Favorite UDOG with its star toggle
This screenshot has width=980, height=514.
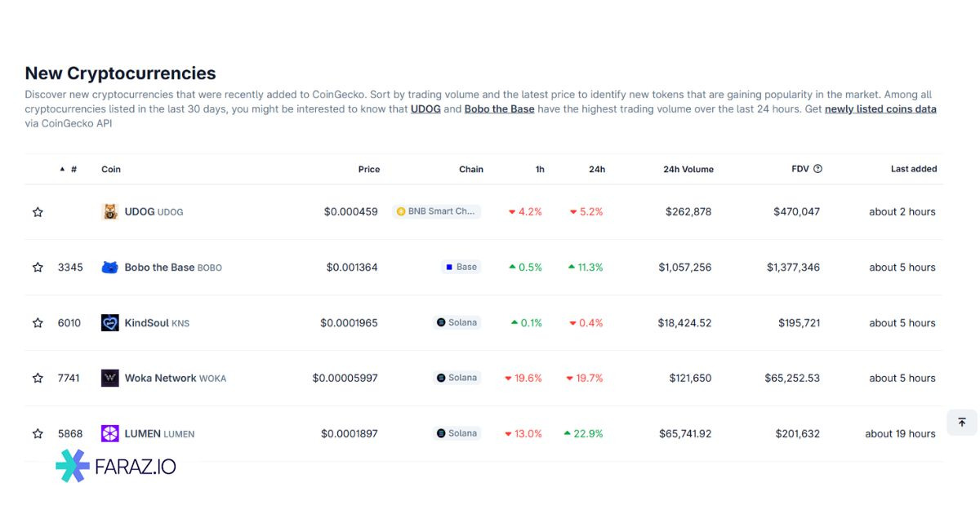[x=38, y=212]
